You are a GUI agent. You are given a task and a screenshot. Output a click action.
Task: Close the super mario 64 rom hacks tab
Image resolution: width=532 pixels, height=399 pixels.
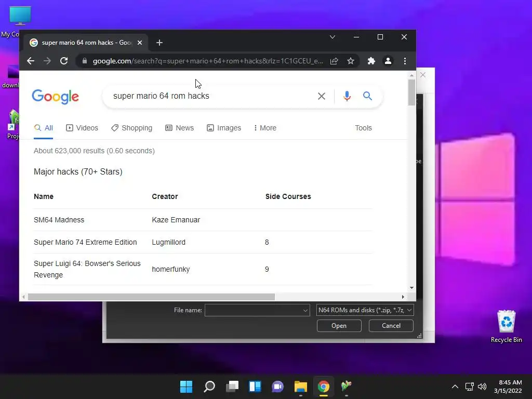point(140,43)
